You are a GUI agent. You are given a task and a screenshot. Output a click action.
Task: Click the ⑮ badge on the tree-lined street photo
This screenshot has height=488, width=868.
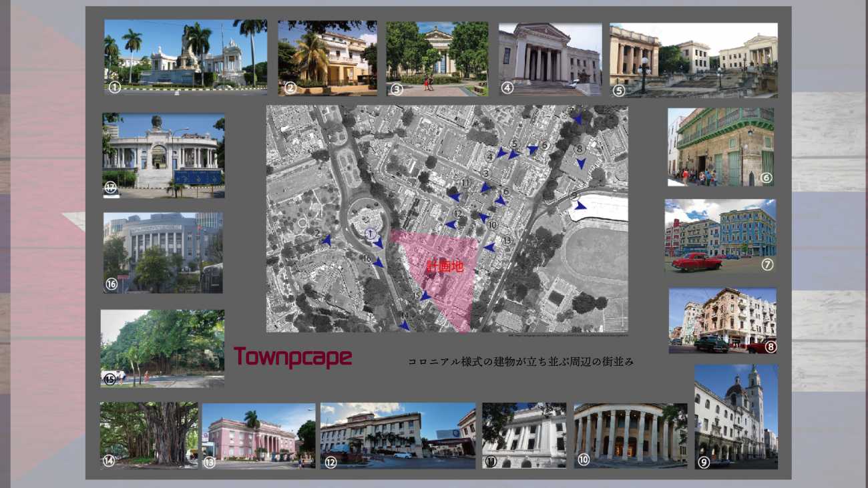click(109, 379)
